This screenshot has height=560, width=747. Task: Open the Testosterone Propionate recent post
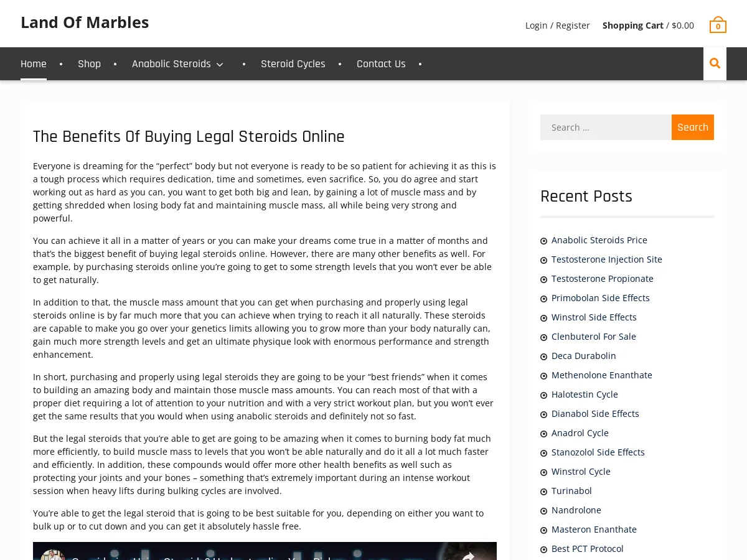(x=602, y=278)
